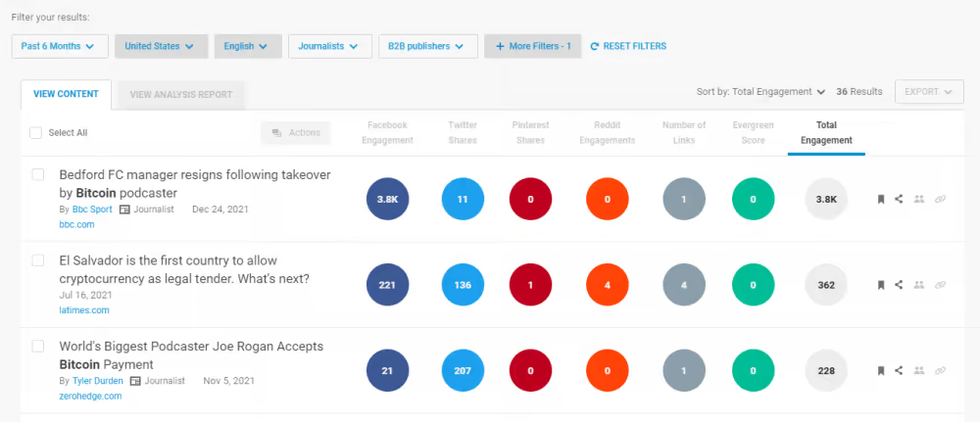Viewport: 980px width, 422px height.
Task: Sort by Number of Links column
Action: point(684,133)
